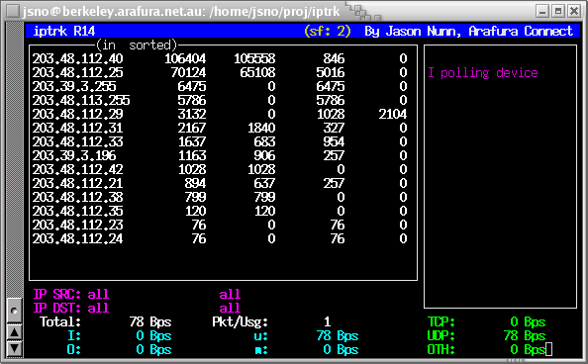
Task: Click the scrollbar down arrow
Action: 15,348
